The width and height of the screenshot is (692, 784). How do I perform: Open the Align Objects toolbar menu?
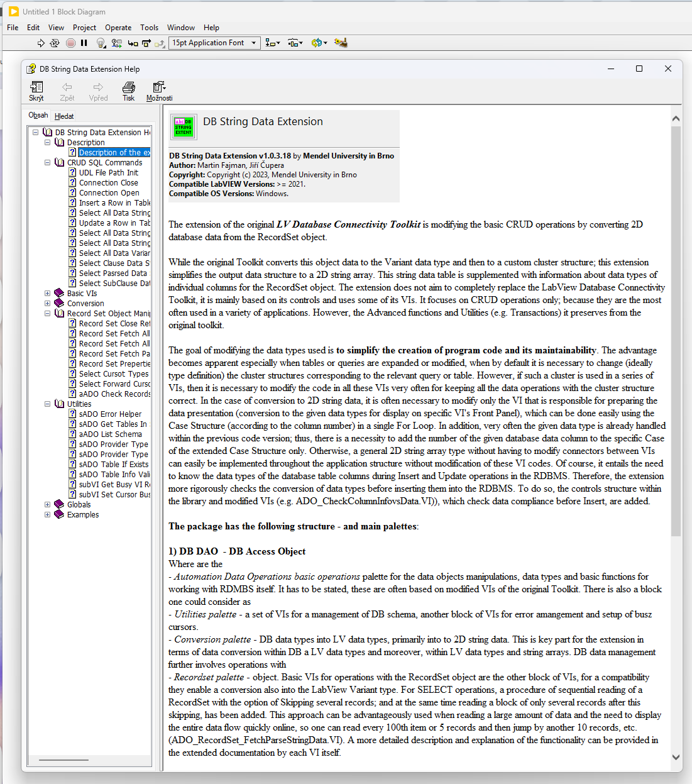point(272,43)
